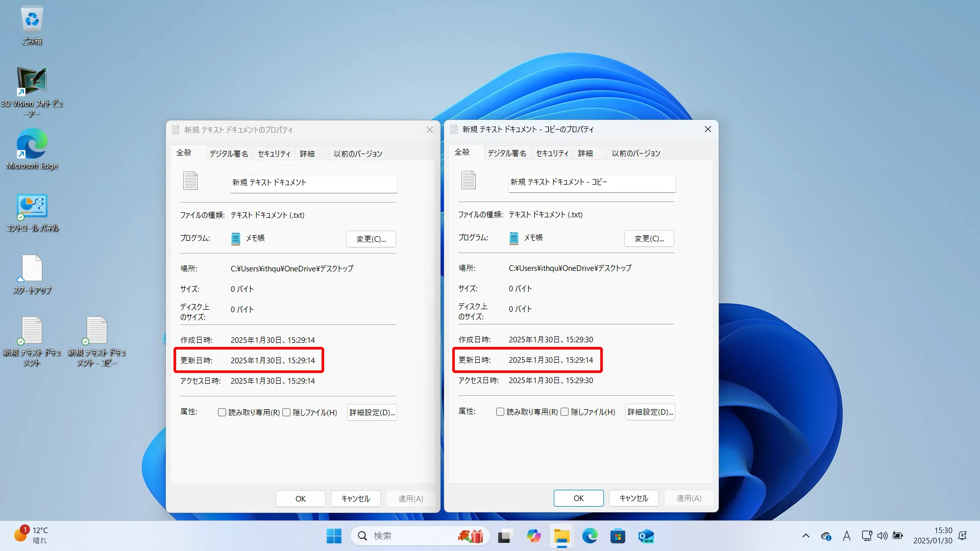
Task: Select the 新規 テキスト ドキュメント desktop file
Action: point(32,341)
